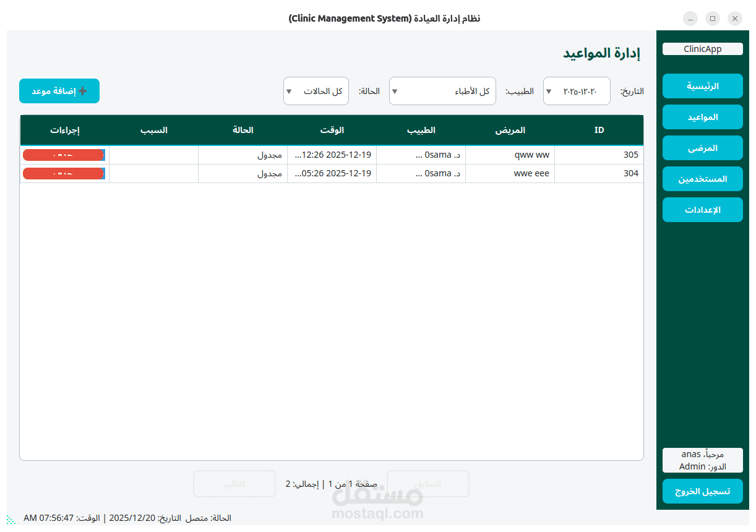This screenshot has height=532, width=756.
Task: Open the date filter dropdown arrow
Action: pos(548,91)
